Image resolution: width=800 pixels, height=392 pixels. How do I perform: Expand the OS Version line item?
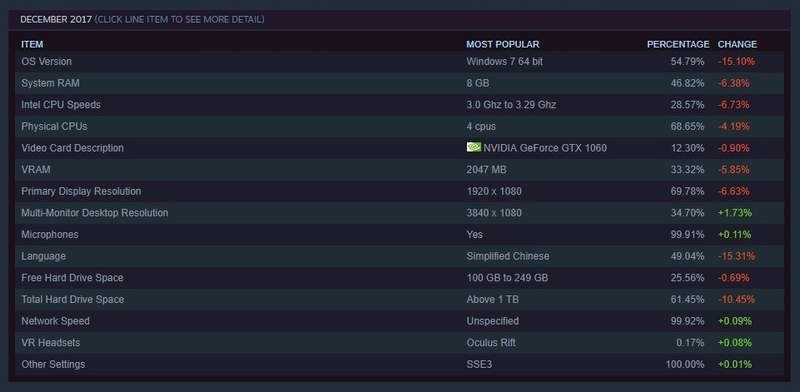(x=399, y=61)
